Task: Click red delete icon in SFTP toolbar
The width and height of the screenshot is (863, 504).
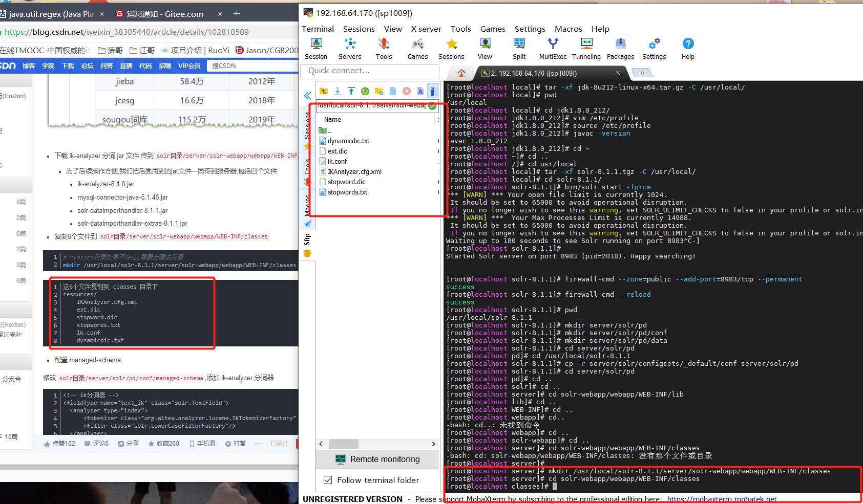Action: 407,91
